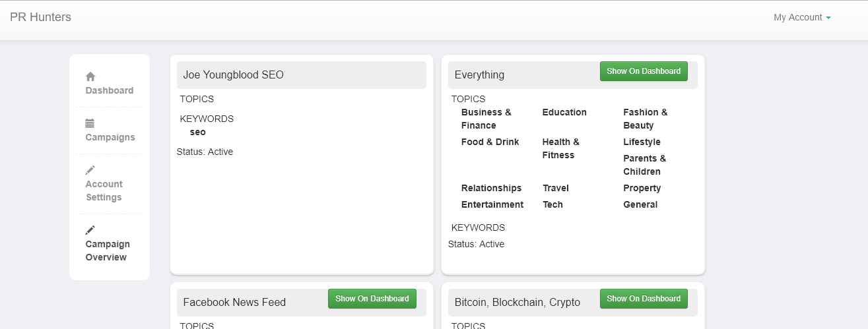Click the Entertainment topic

(492, 204)
